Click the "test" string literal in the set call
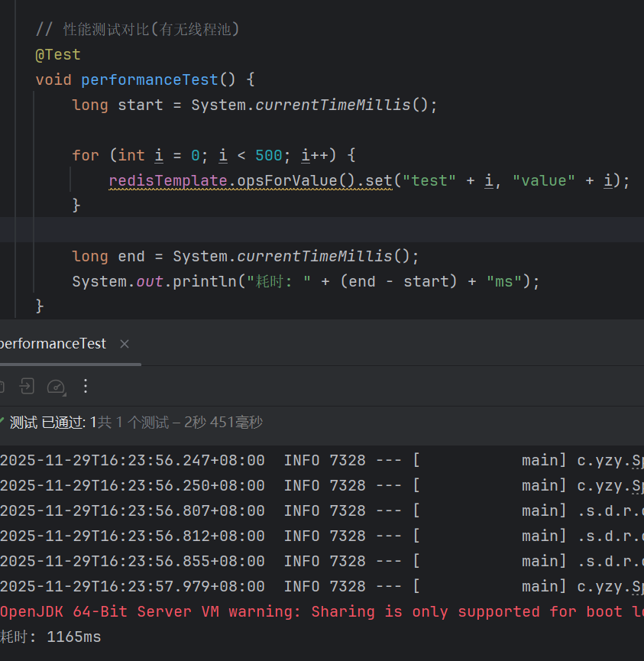 pyautogui.click(x=429, y=181)
